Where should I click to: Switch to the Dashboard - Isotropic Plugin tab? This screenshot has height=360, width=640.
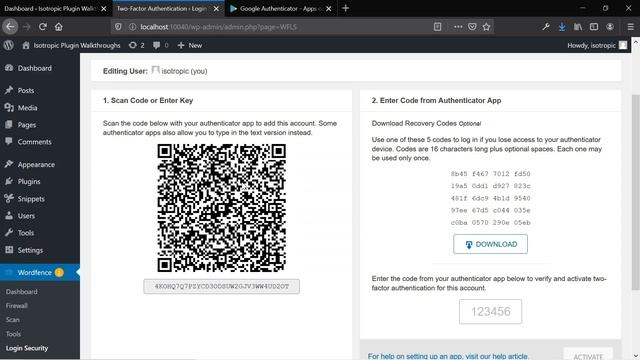50,9
